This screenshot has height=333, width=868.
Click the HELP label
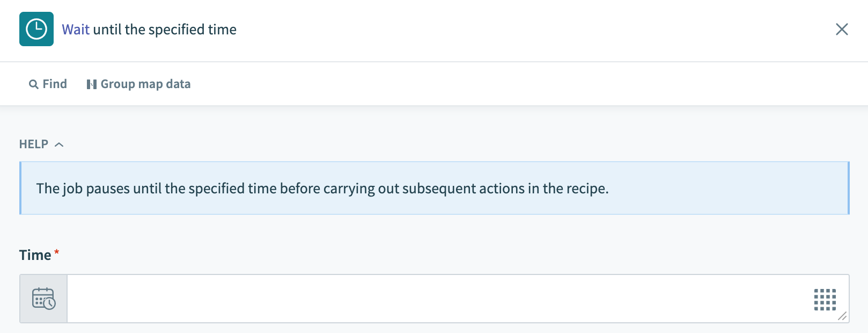[34, 144]
